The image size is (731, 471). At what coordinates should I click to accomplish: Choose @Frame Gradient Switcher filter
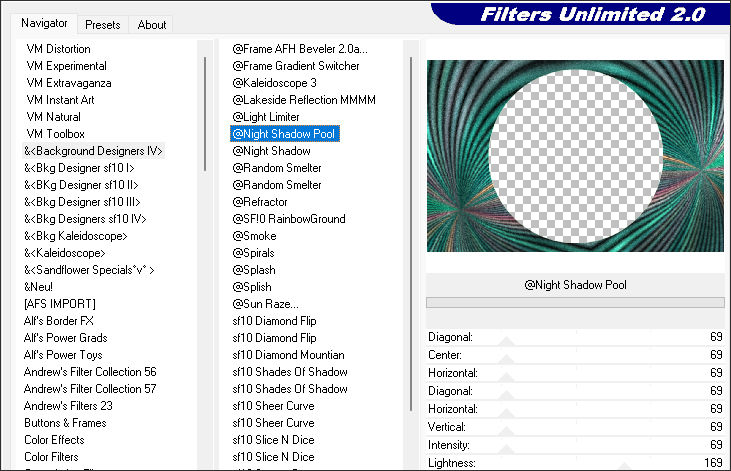pos(296,66)
